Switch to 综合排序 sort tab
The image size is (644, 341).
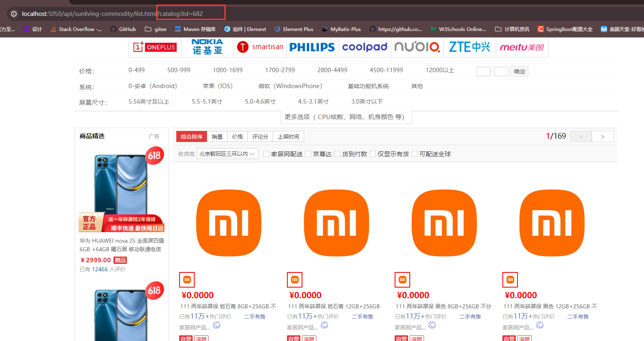point(192,137)
